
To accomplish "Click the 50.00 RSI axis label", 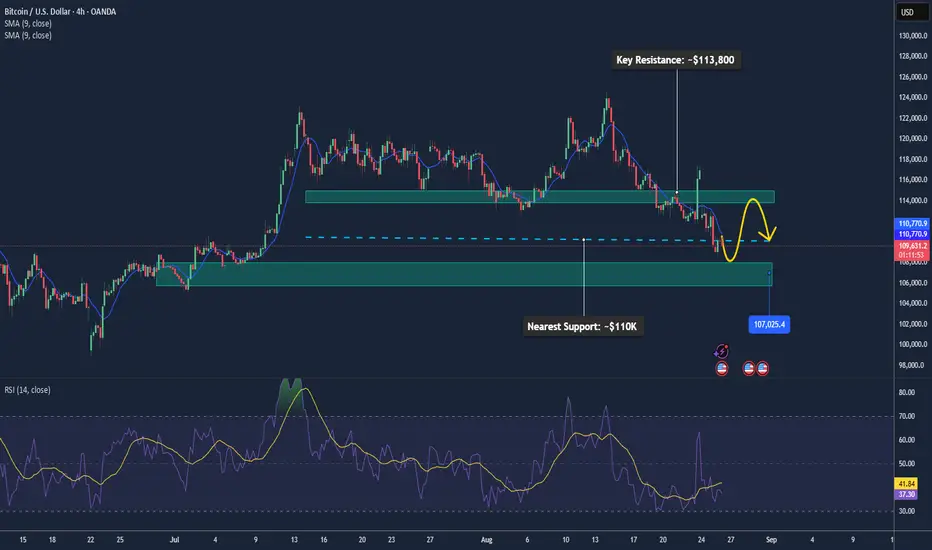I will click(906, 464).
